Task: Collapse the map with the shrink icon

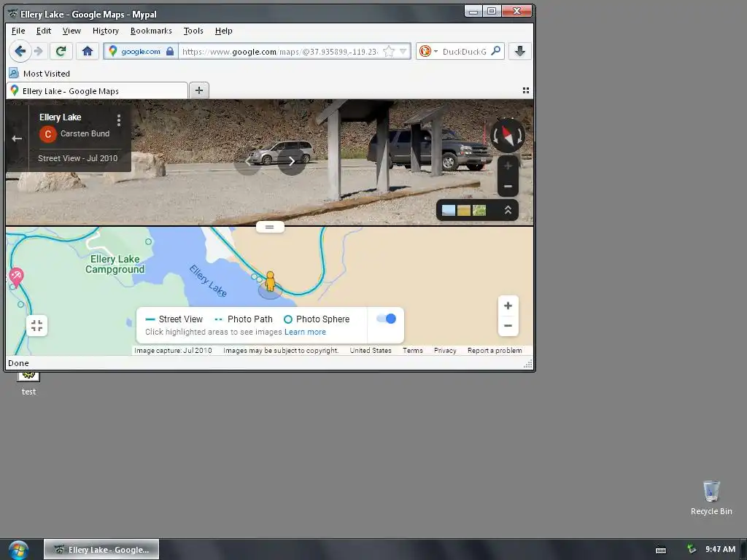Action: (x=36, y=326)
